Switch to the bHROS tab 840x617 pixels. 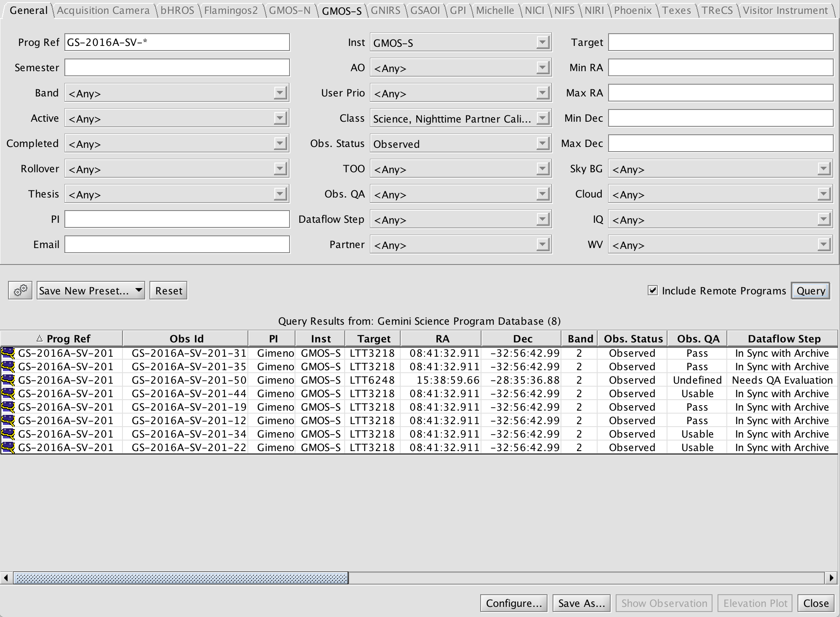pos(177,10)
